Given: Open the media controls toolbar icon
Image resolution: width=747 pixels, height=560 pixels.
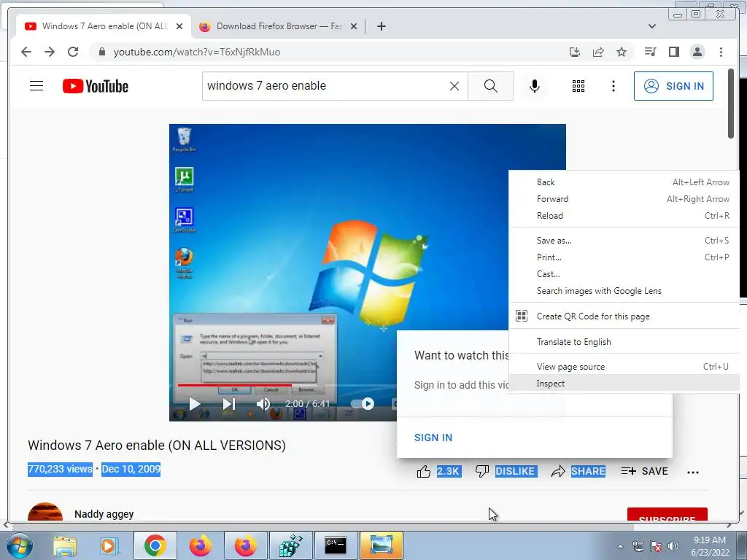Looking at the screenshot, I should coord(650,52).
